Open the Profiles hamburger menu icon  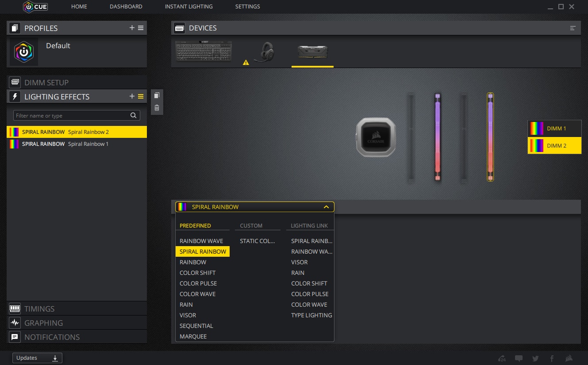tap(141, 28)
